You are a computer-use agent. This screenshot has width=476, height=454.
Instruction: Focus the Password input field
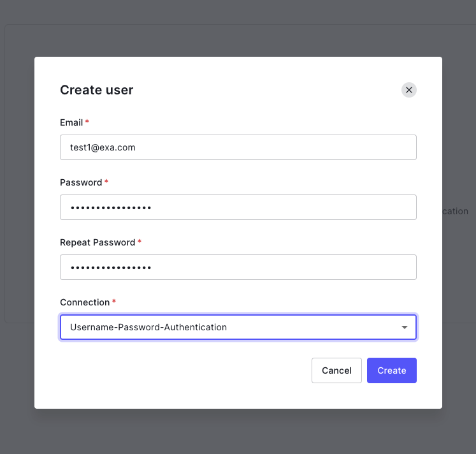point(238,207)
